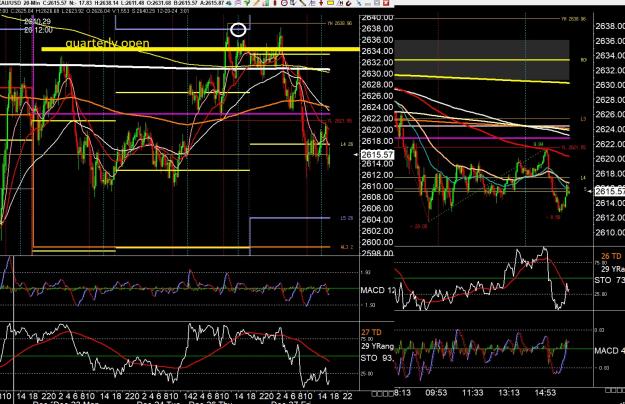Click the 'MACD 4' label in right panel
Screen dimensions: 625x404
coord(609,351)
